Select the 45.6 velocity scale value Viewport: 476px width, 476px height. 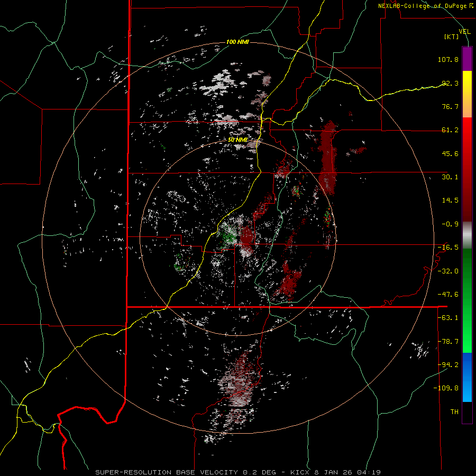pyautogui.click(x=450, y=153)
